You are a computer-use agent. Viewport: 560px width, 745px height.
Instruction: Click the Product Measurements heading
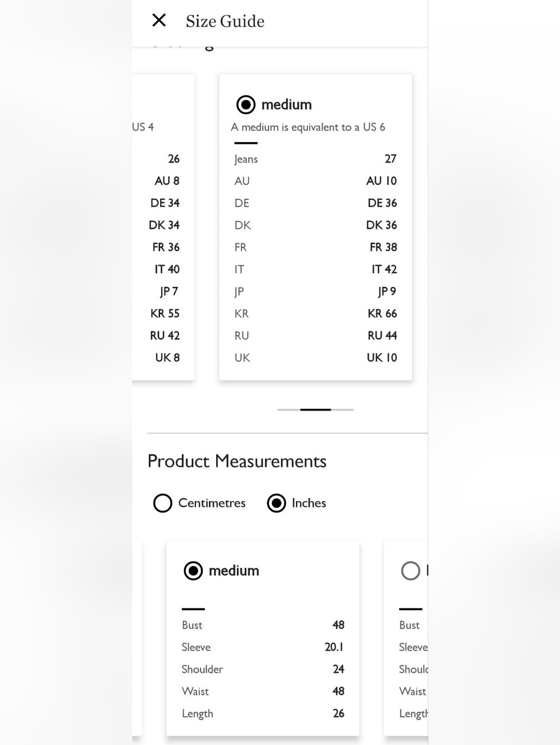[x=237, y=461]
